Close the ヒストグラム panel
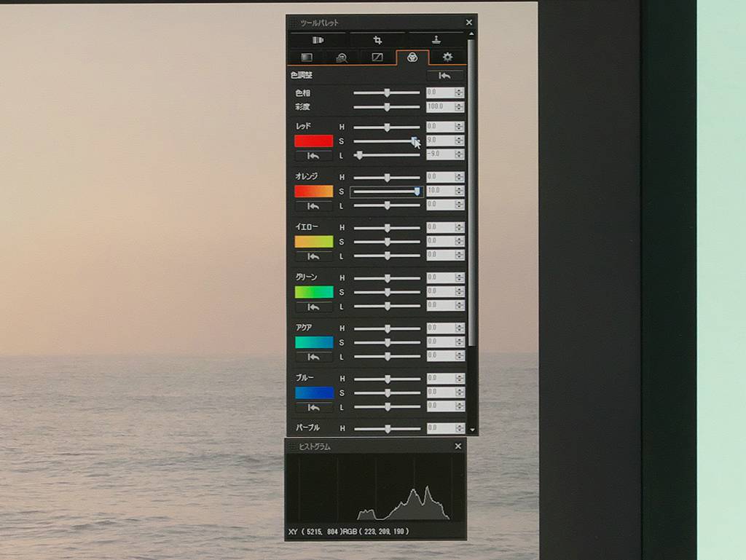 click(x=458, y=446)
